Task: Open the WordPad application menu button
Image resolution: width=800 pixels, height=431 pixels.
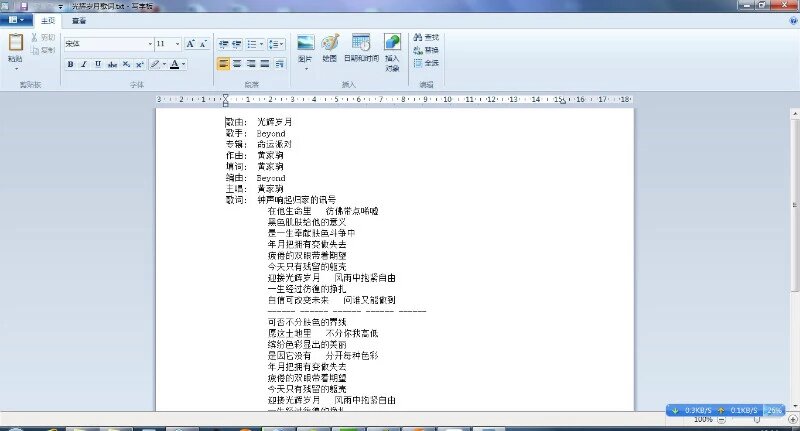Action: click(16, 20)
